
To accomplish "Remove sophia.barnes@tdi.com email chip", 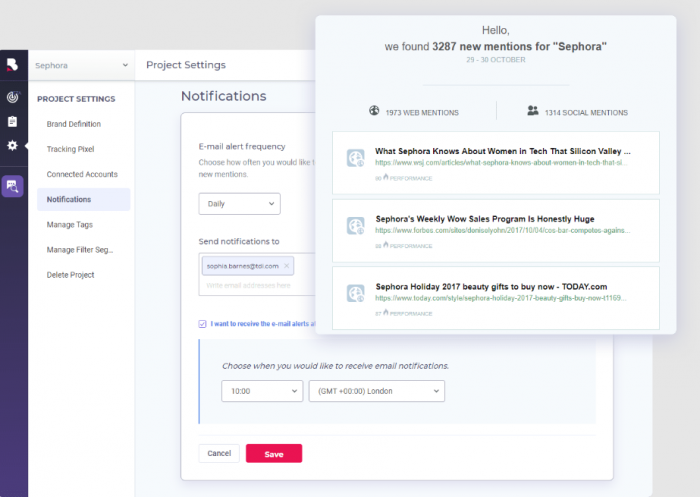I will coord(287,266).
